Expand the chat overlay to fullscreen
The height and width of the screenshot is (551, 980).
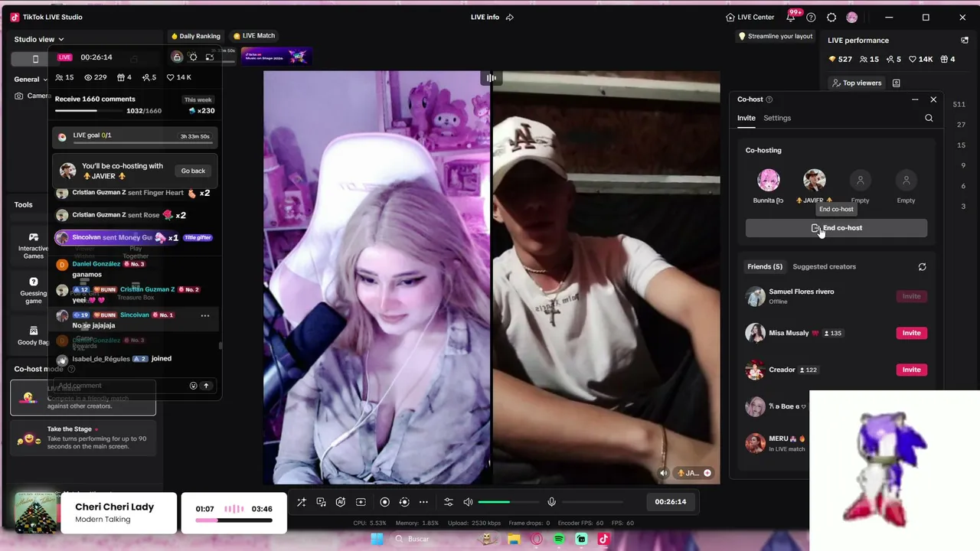(210, 57)
